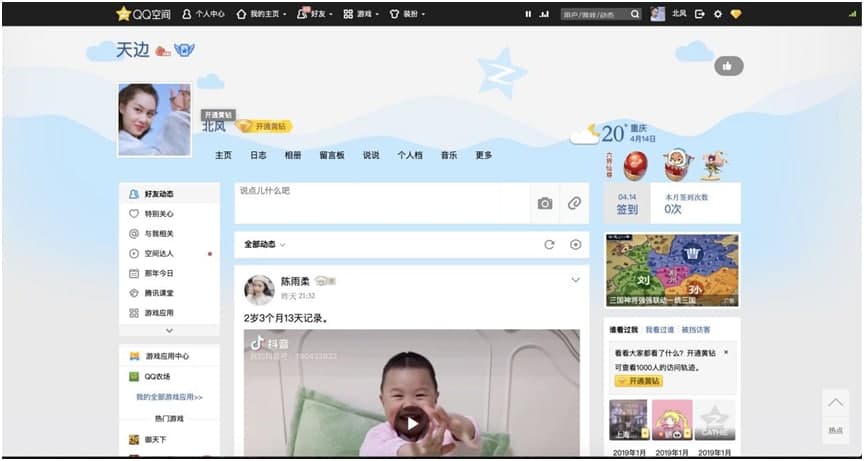Open the pink cartoon visitor thumbnail
Viewport: 864px width, 461px height.
[672, 420]
